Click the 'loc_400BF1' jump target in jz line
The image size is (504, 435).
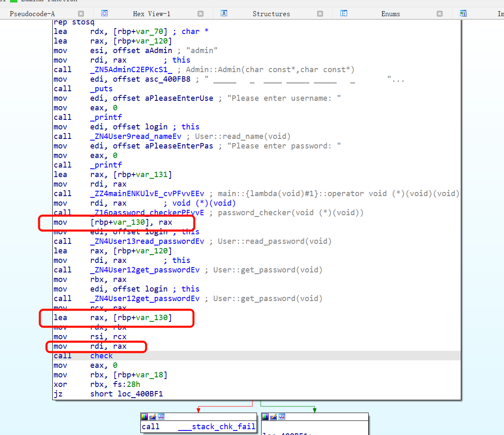click(140, 394)
